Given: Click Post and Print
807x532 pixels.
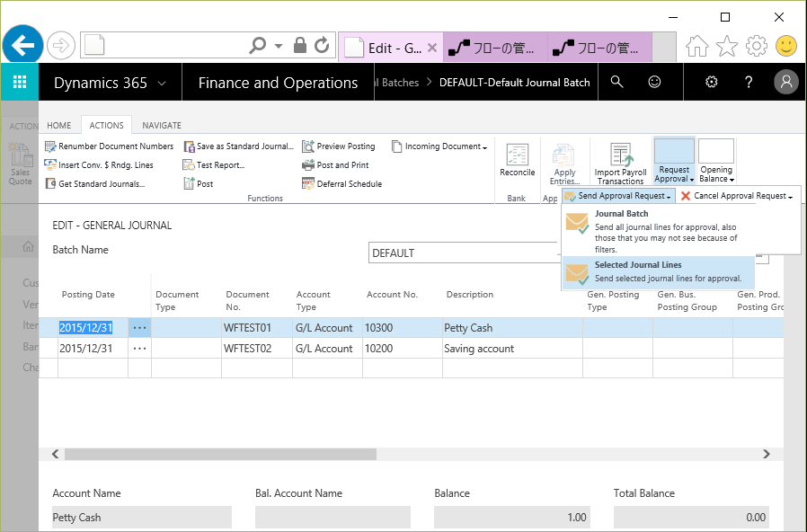Looking at the screenshot, I should click(335, 165).
